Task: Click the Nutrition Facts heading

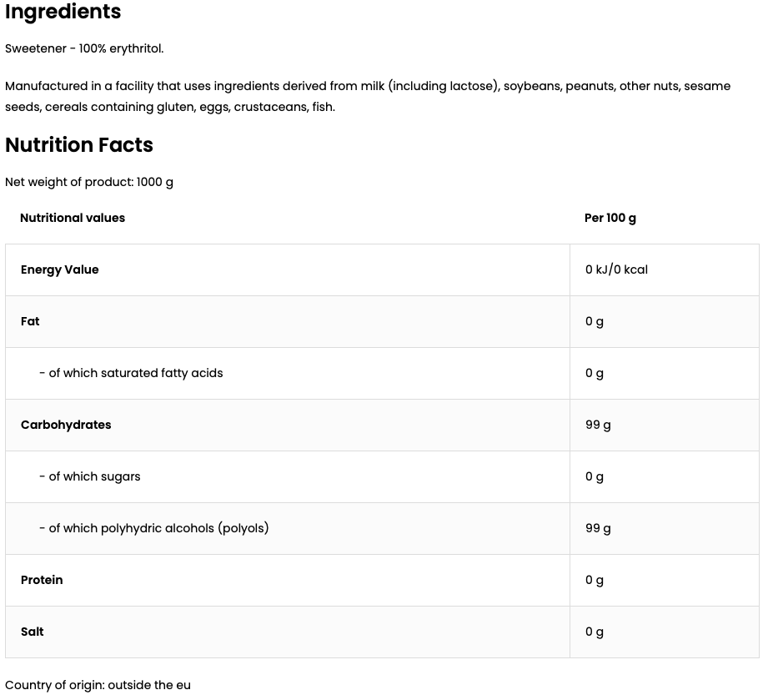Action: tap(79, 145)
